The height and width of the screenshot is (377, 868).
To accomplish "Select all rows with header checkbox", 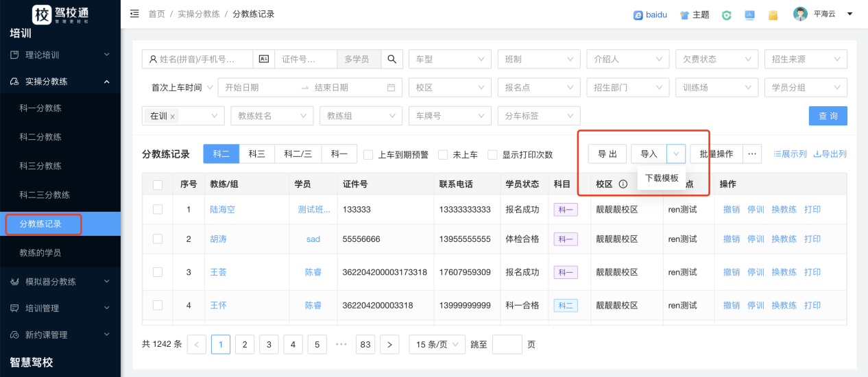I will (158, 185).
